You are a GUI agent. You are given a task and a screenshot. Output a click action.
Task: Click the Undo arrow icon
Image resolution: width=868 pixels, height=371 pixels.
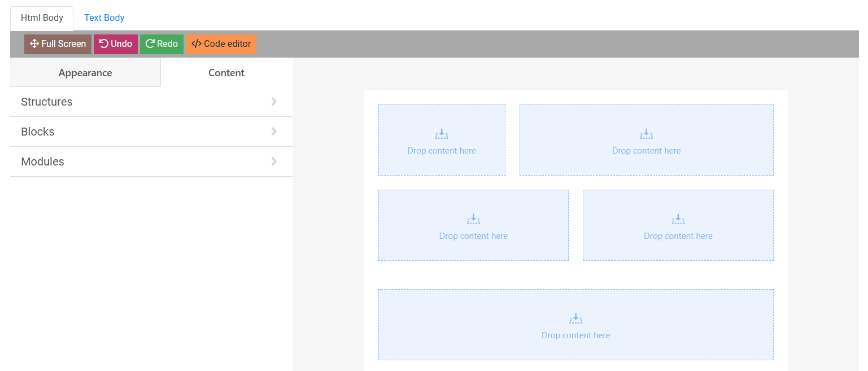103,44
